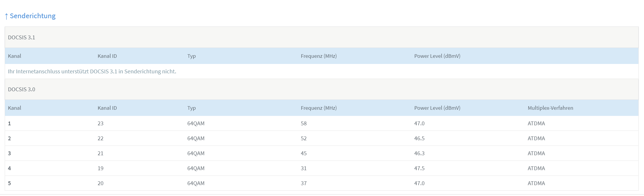Select channel 4 row number
The height and width of the screenshot is (196, 644).
point(9,168)
